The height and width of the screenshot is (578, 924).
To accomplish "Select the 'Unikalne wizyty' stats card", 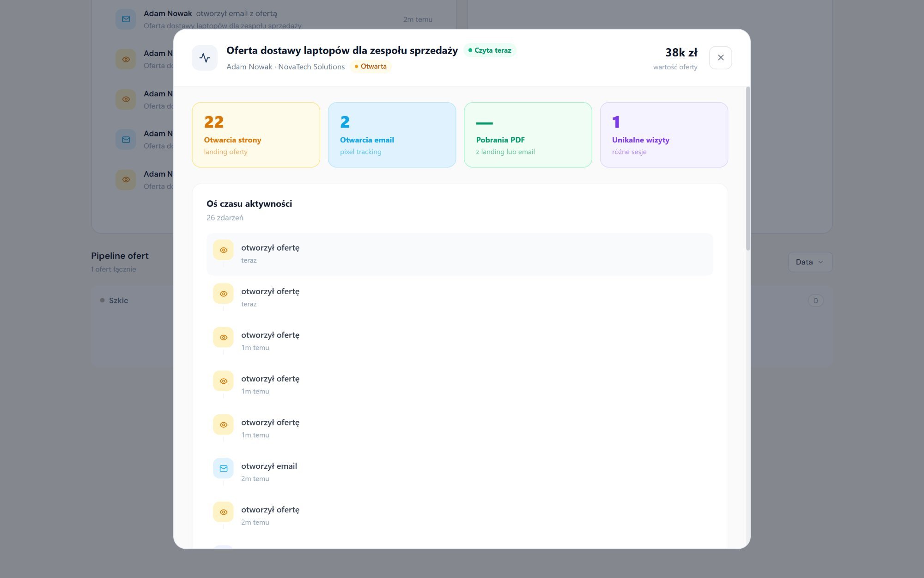I will tap(663, 135).
